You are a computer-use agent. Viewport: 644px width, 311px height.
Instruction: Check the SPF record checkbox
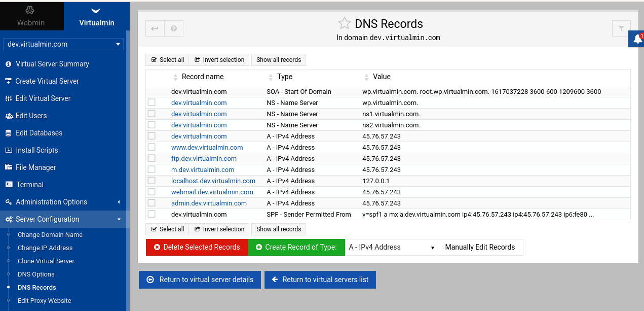pyautogui.click(x=151, y=214)
